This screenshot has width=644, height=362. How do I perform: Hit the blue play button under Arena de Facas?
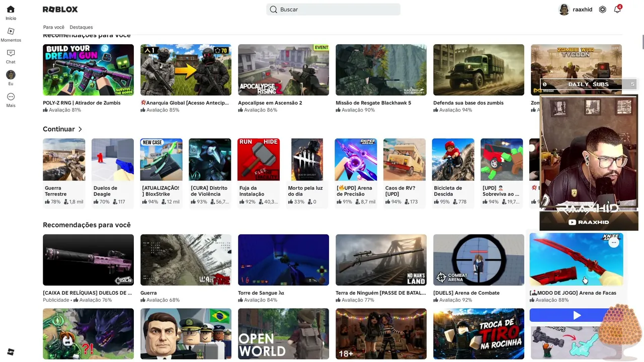coord(577,315)
